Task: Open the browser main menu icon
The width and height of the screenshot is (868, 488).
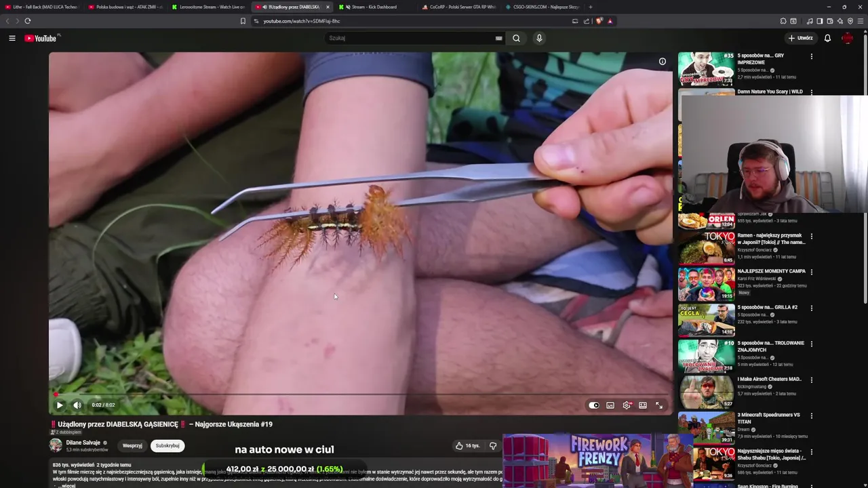Action: pos(861,21)
